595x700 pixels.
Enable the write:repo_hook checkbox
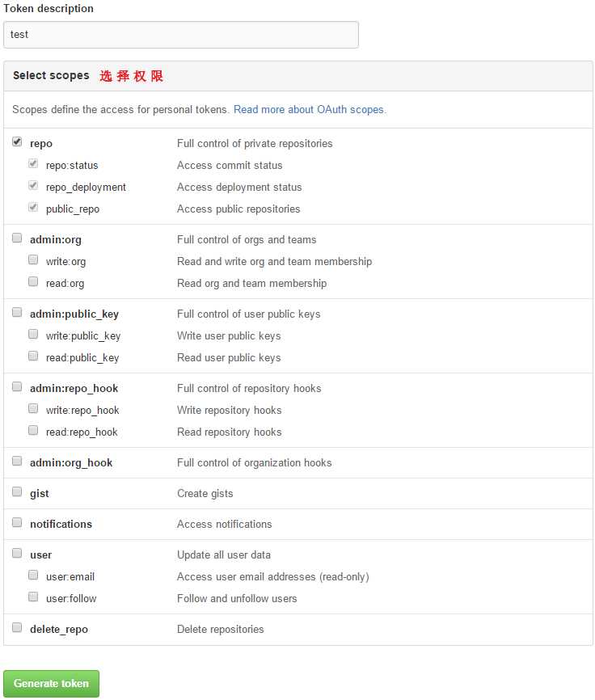pos(33,408)
